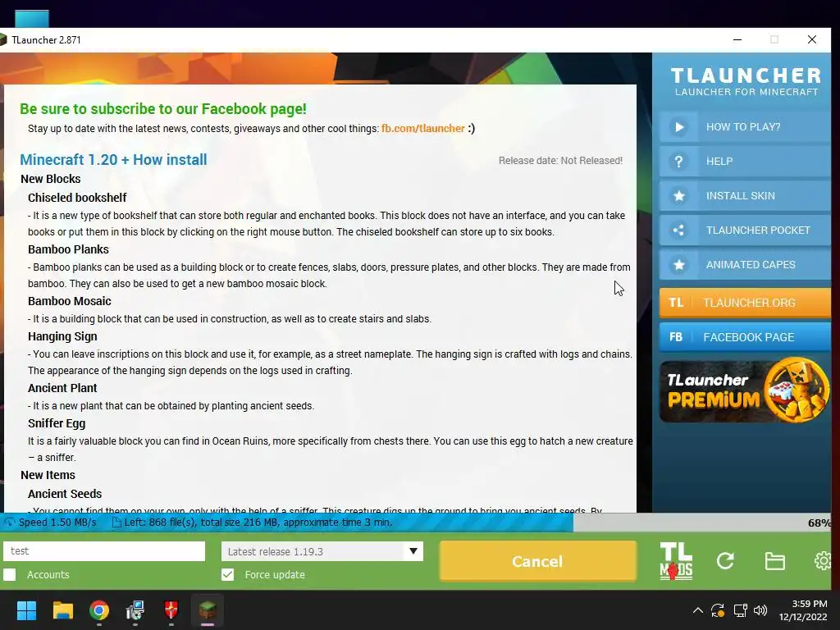Open Install Skin page
The image size is (840, 630).
[x=745, y=195]
